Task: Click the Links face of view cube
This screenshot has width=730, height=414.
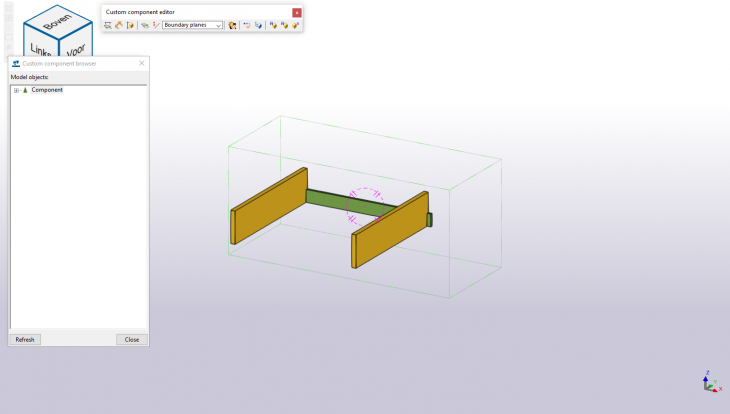Action: point(40,49)
